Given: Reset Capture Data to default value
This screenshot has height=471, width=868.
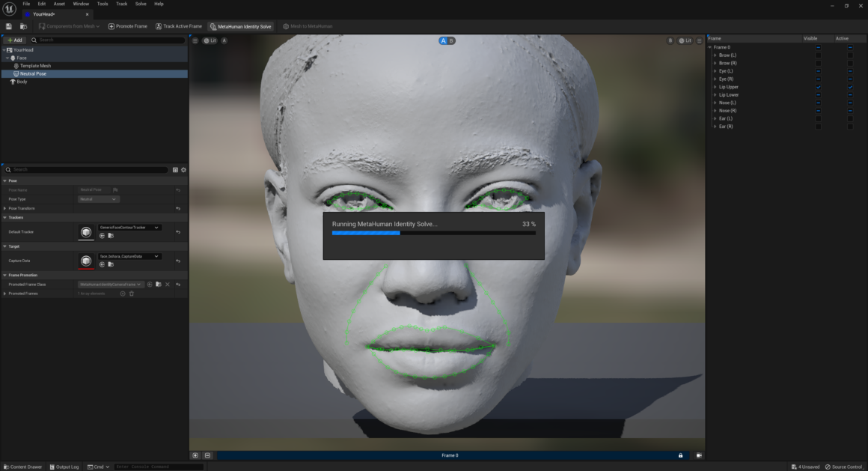Looking at the screenshot, I should point(178,261).
